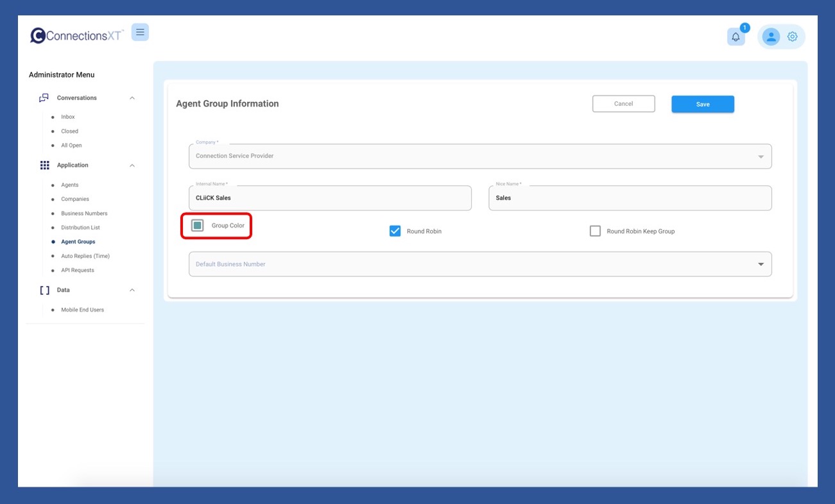
Task: Click the hamburger menu icon
Action: click(x=140, y=32)
